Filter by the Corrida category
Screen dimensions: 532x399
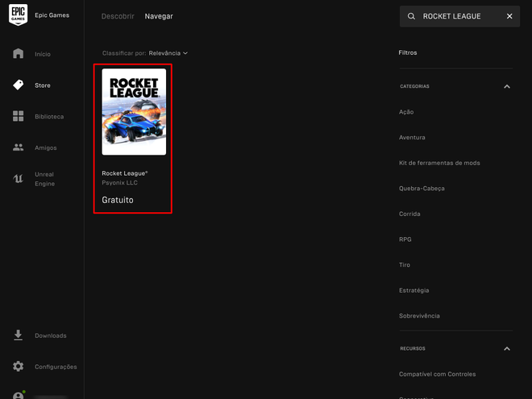409,214
